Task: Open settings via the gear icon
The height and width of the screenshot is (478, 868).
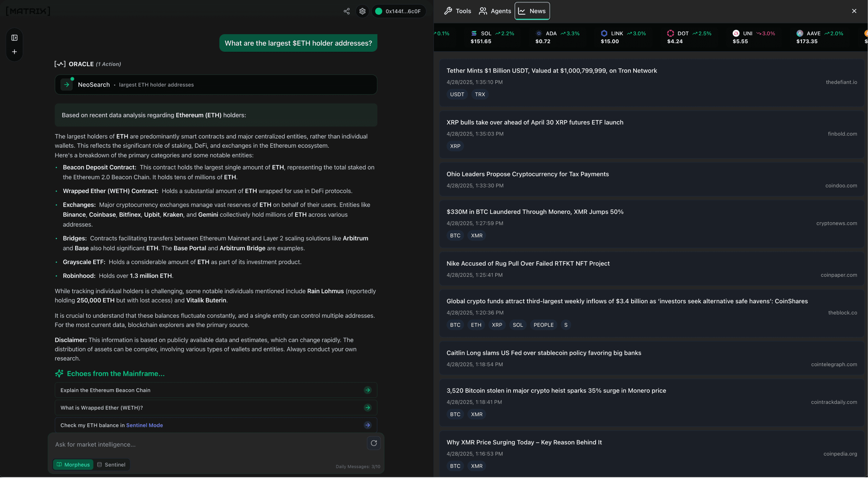Action: click(x=362, y=11)
